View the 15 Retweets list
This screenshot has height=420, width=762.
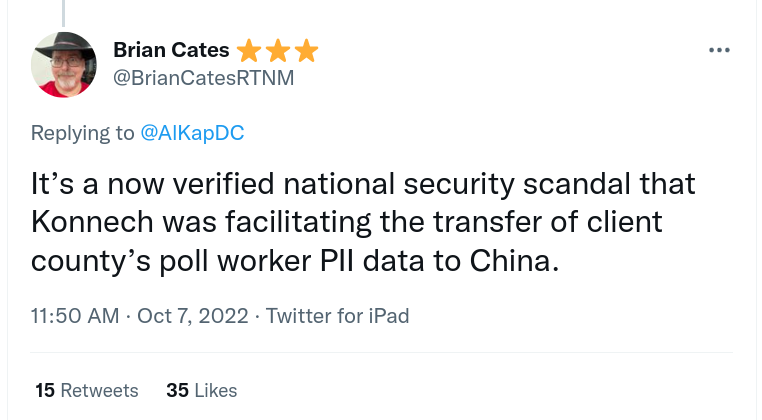87,389
